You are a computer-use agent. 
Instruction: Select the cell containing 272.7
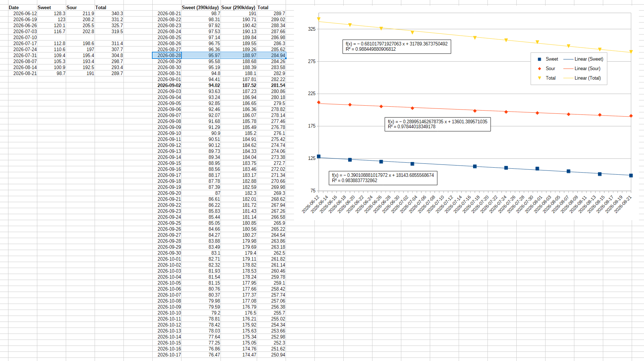tap(271, 163)
